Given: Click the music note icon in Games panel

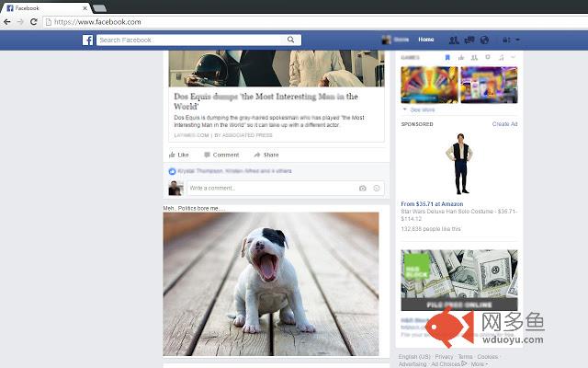Looking at the screenshot, I should [502, 57].
